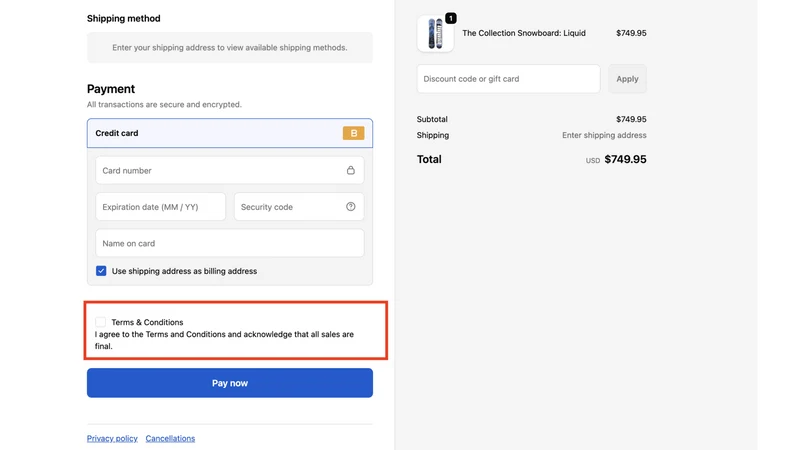The width and height of the screenshot is (800, 450).
Task: Click the USD currency label
Action: point(593,160)
